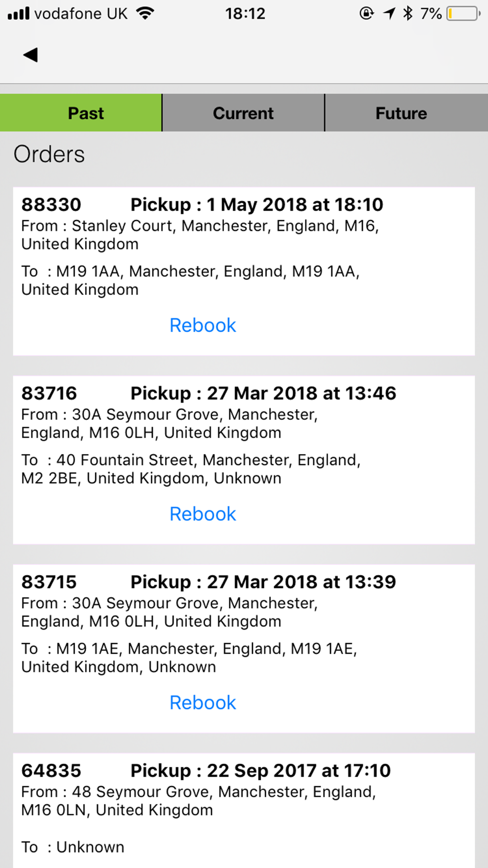Tap the Wi-Fi status icon
The width and height of the screenshot is (488, 868).
click(145, 13)
